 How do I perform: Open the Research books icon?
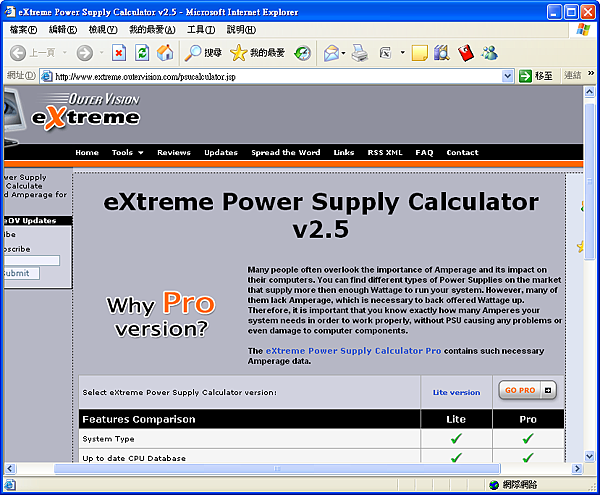point(442,53)
